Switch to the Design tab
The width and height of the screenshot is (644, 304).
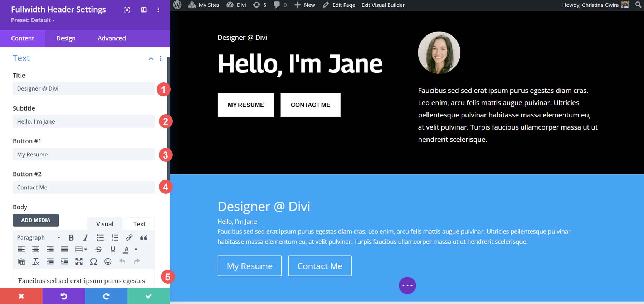pos(66,38)
